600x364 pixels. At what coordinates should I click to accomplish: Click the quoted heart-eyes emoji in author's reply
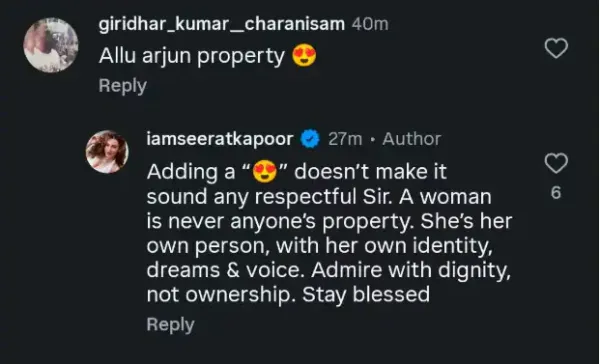coord(265,171)
